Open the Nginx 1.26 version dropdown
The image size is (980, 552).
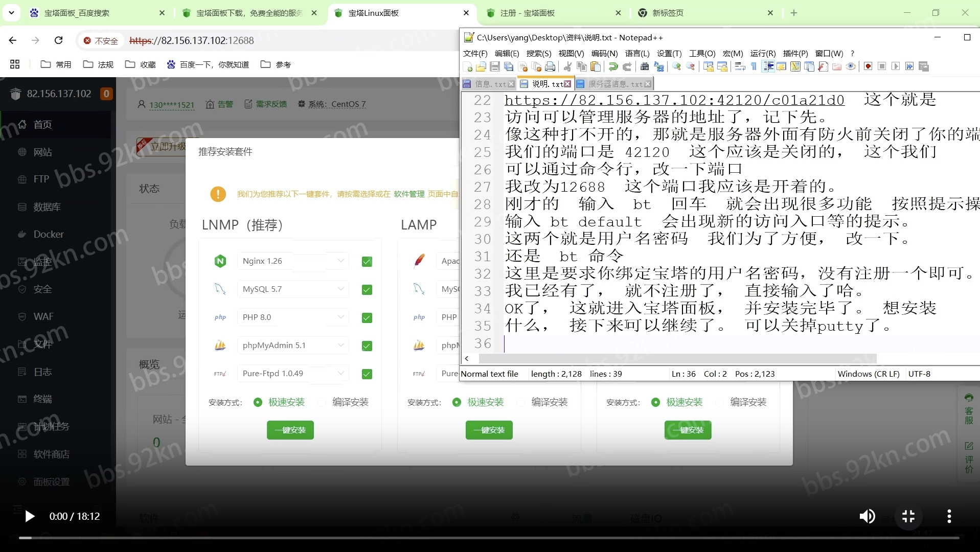tap(293, 261)
